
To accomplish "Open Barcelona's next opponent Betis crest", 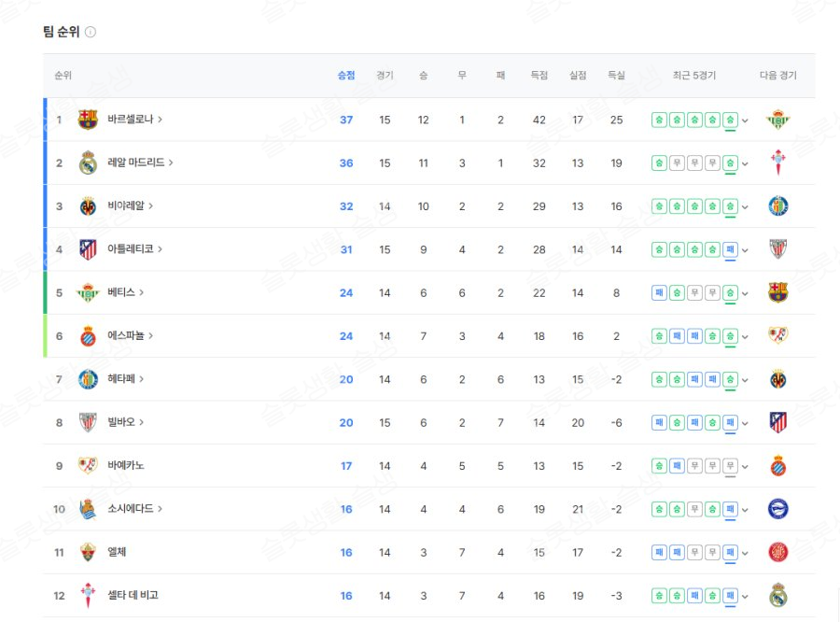I will click(777, 120).
